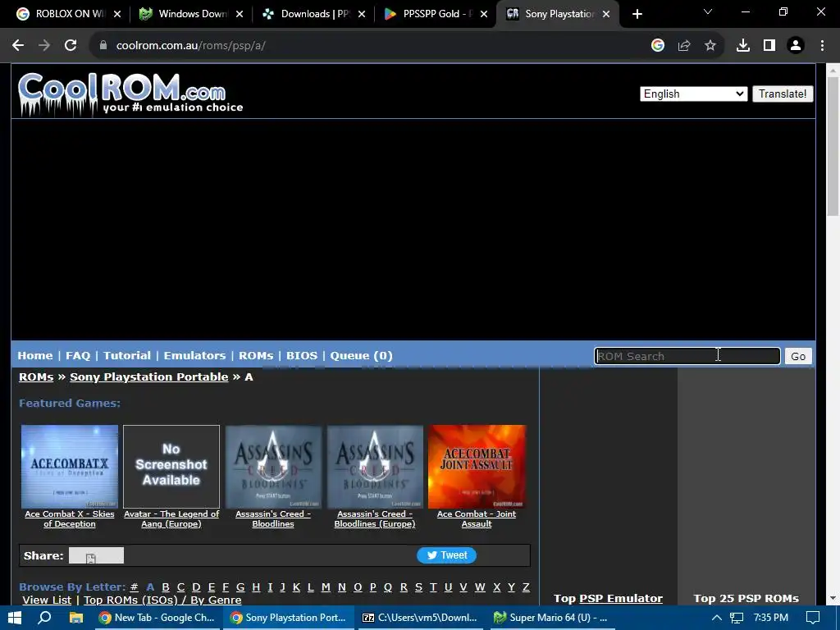Select the Sony Playstation tab
This screenshot has width=840, height=630.
pyautogui.click(x=557, y=14)
